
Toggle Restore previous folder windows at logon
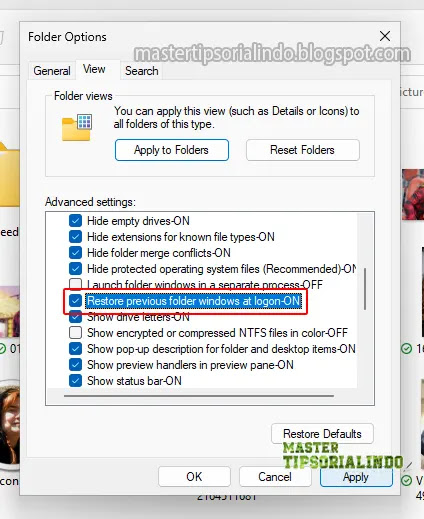[75, 301]
